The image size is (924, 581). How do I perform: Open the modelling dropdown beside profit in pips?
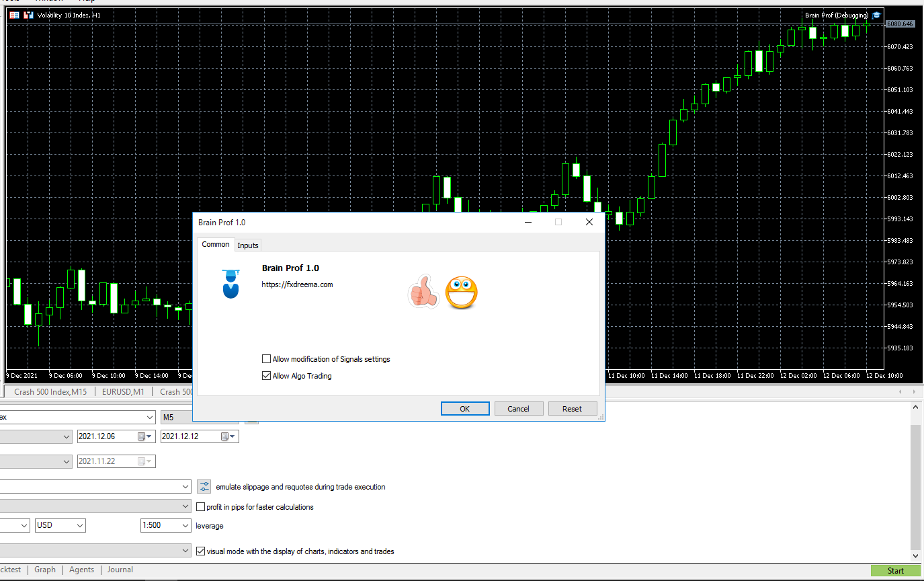tap(186, 506)
